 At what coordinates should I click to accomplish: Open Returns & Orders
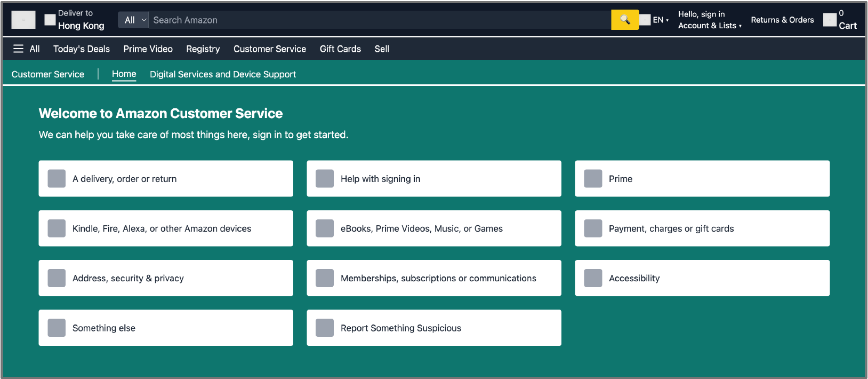(x=782, y=20)
